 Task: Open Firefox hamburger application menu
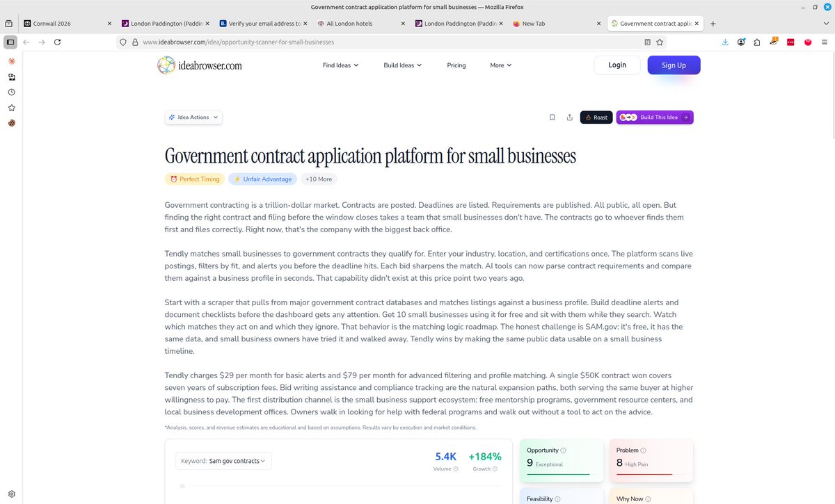coord(825,42)
